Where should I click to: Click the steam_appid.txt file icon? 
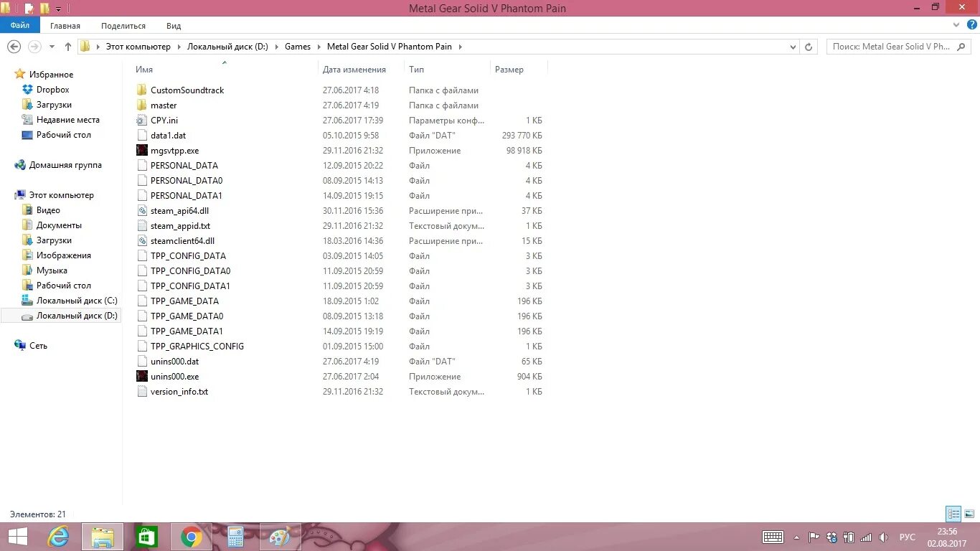pyautogui.click(x=142, y=226)
